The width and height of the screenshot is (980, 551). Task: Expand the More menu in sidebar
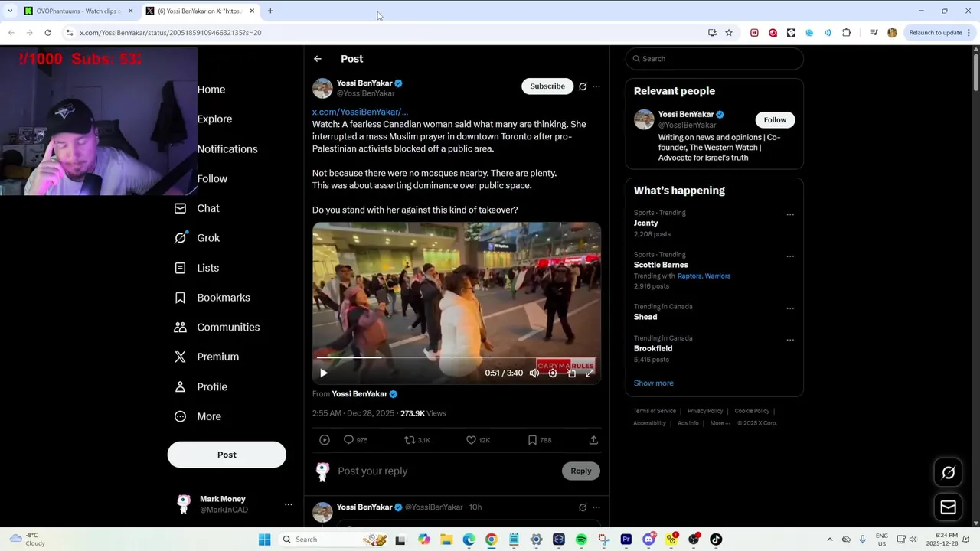(x=198, y=416)
